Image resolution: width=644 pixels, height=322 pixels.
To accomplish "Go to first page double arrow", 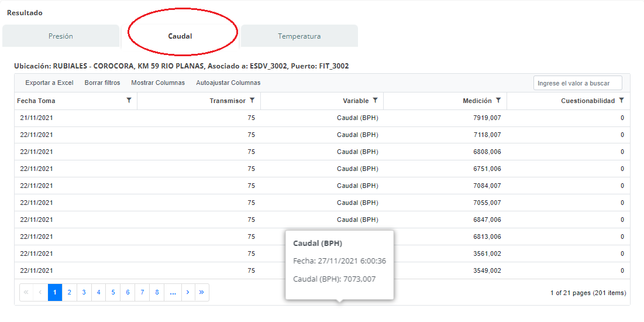I will (x=26, y=292).
